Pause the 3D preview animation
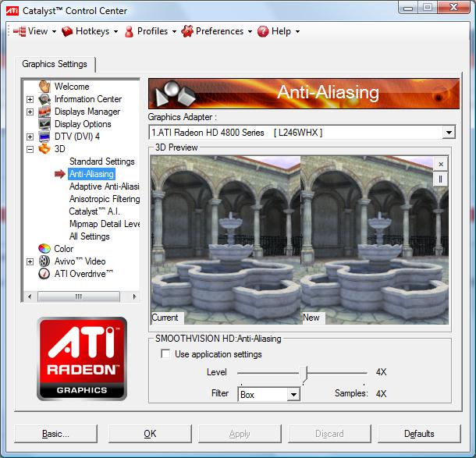Screen dimensions: 476x458 440,179
